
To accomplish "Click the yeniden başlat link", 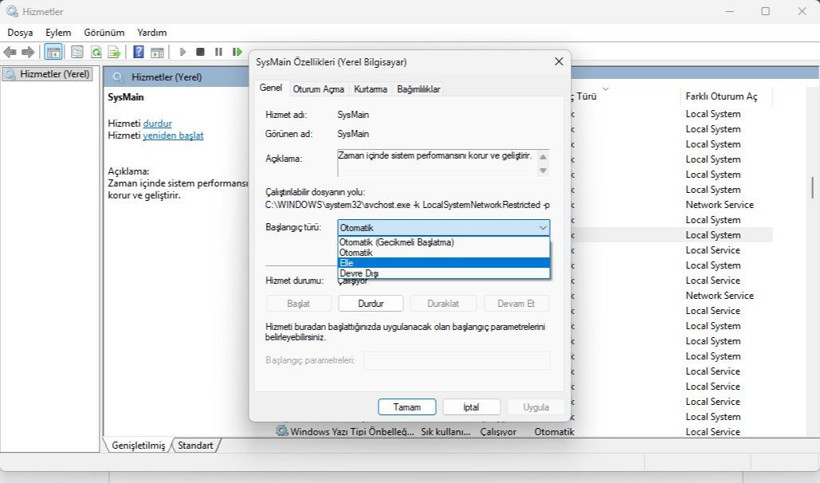I will tap(173, 135).
